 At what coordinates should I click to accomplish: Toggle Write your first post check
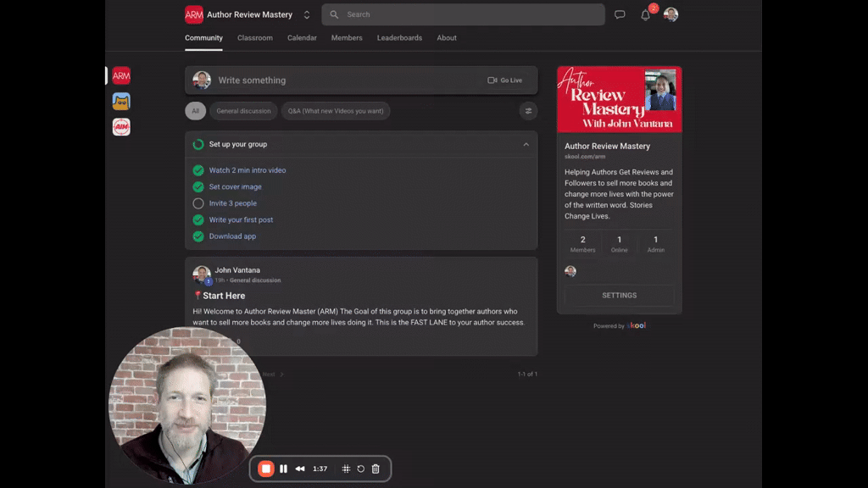(198, 219)
